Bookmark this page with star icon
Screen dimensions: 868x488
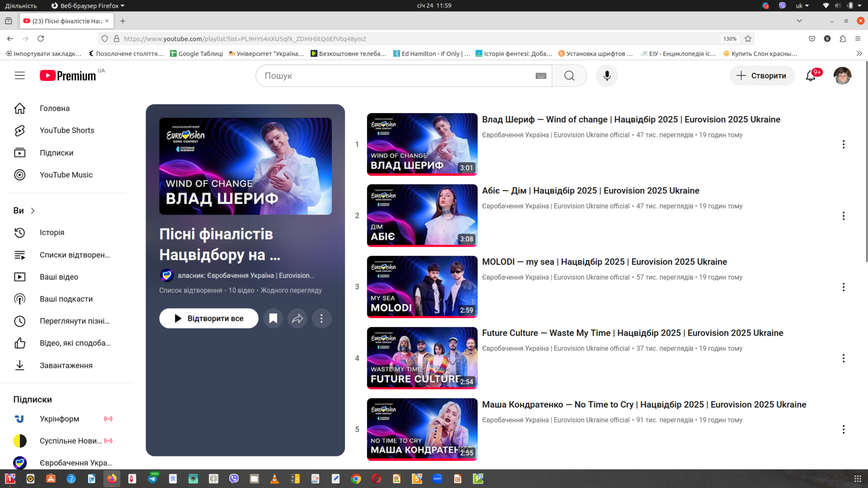pyautogui.click(x=748, y=39)
